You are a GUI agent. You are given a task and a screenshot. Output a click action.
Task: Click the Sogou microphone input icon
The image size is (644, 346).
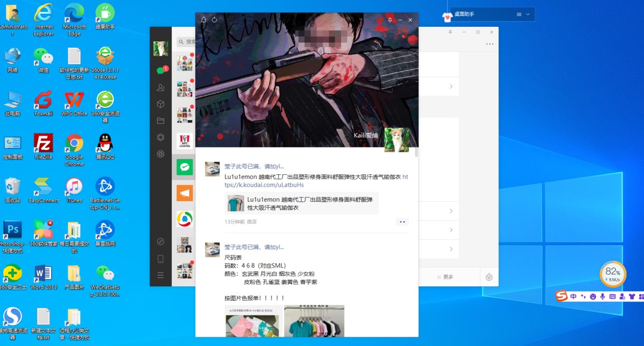pyautogui.click(x=603, y=296)
